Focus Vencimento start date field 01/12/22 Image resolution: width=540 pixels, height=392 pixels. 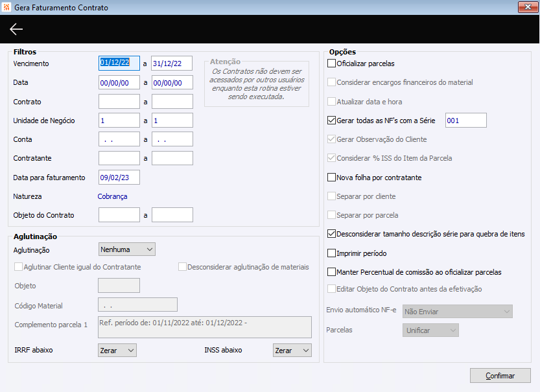[x=119, y=63]
